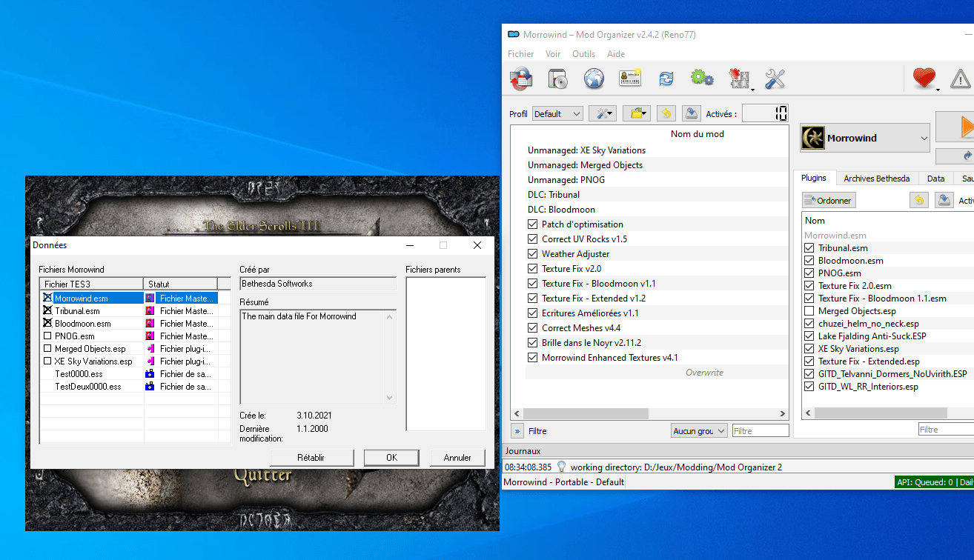Viewport: 974px width, 560px height.
Task: Restore mod list backup with yellow arrow icon beside Activés
Action: coord(666,113)
